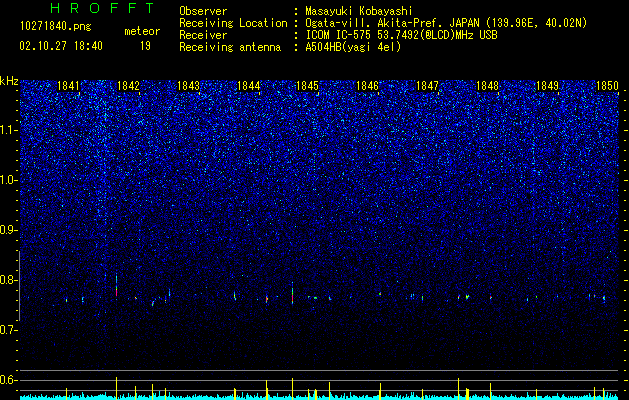Screen dimensions: 629x400
Task: Click the Receiving Location label
Action: coord(233,23)
